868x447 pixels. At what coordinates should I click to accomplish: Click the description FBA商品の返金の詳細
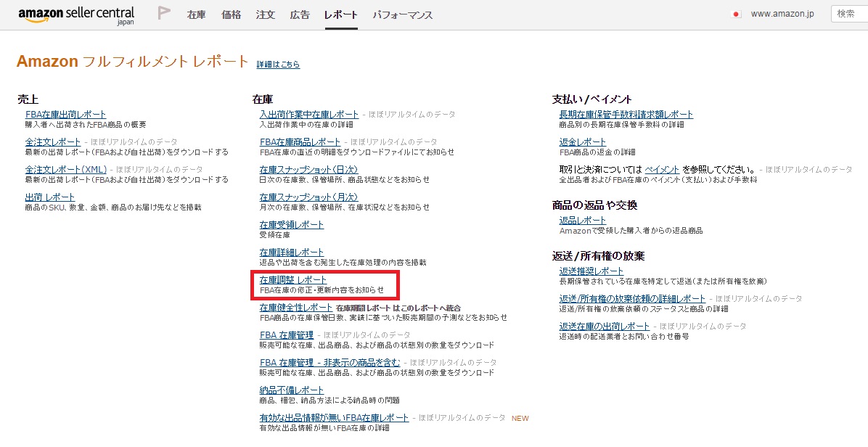[597, 152]
